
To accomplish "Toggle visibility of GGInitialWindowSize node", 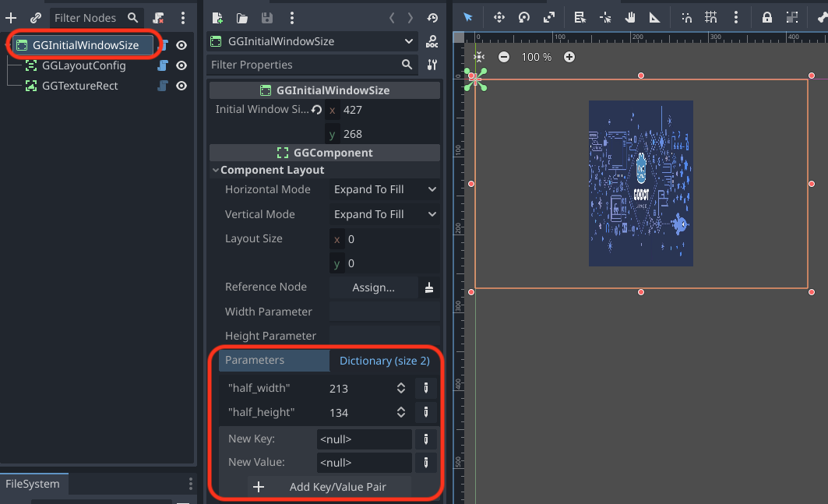I will coord(181,45).
